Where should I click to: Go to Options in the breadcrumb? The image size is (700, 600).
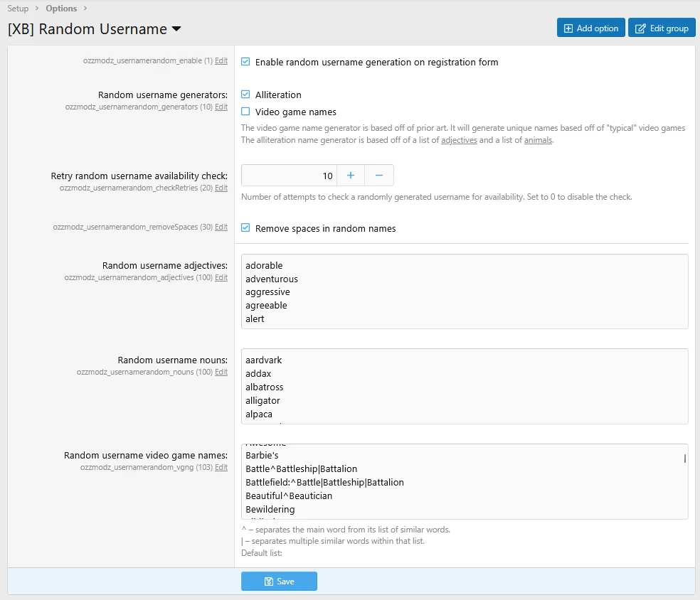click(61, 9)
